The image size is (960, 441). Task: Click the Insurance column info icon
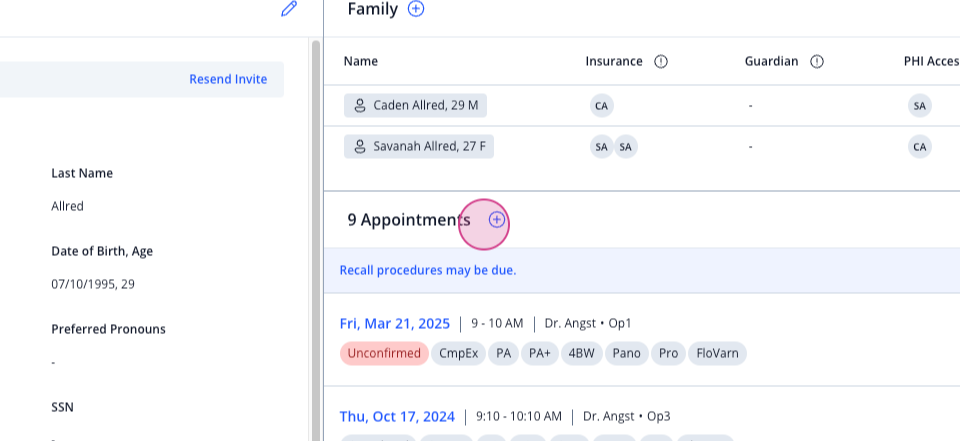click(x=661, y=61)
